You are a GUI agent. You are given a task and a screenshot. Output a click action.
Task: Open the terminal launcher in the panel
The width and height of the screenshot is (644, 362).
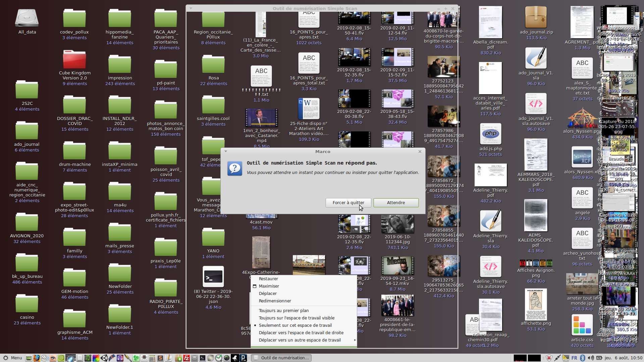203,358
